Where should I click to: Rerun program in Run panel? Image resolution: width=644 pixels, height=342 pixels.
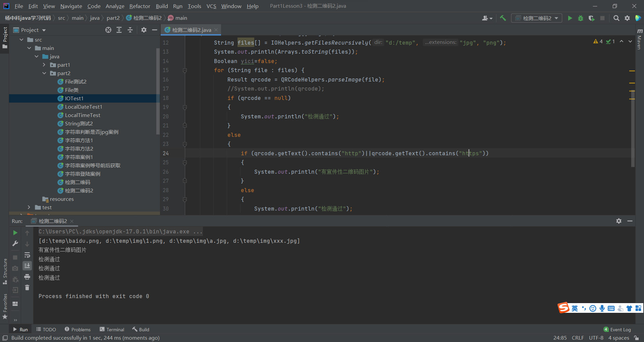click(15, 232)
